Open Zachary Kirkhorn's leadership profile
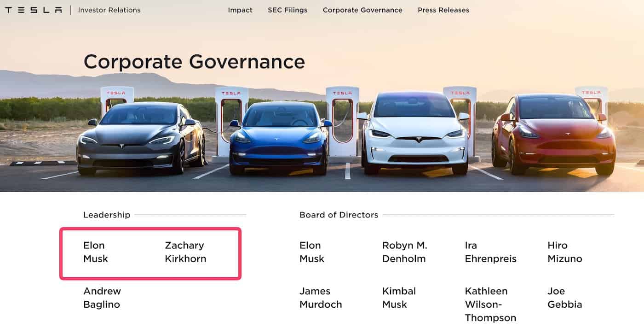Image resolution: width=644 pixels, height=334 pixels. point(185,252)
